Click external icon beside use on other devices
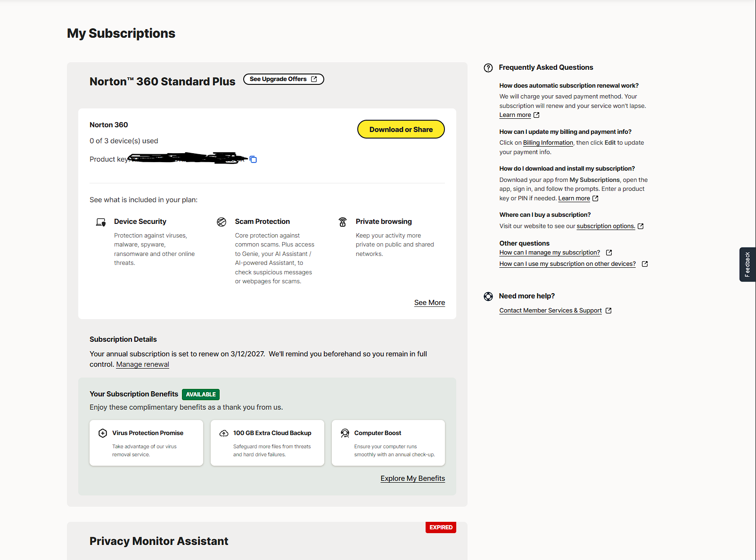 pos(645,264)
